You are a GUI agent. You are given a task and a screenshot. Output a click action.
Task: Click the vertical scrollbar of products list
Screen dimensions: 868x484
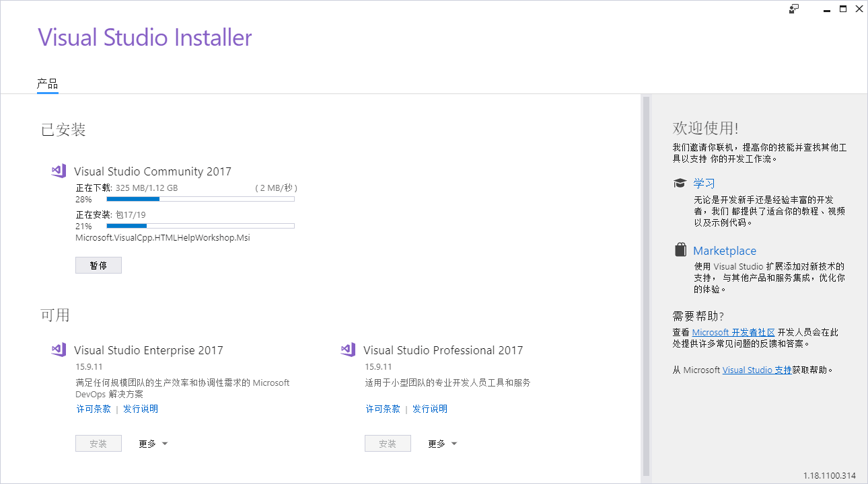click(647, 286)
